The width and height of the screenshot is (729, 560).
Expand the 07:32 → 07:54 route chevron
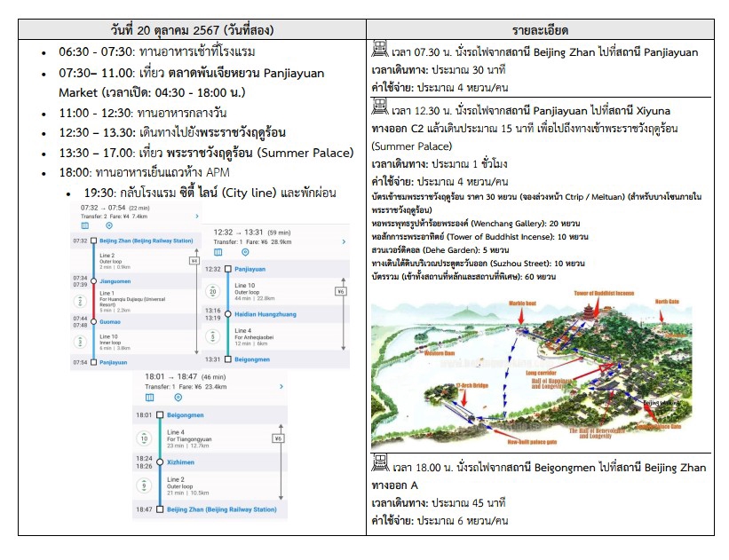pos(197,216)
